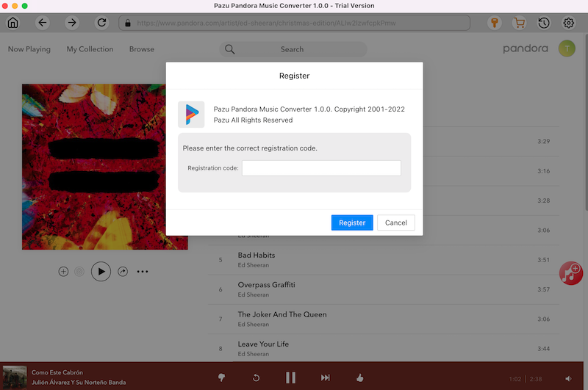
Task: Go back with the left arrow button
Action: 43,23
